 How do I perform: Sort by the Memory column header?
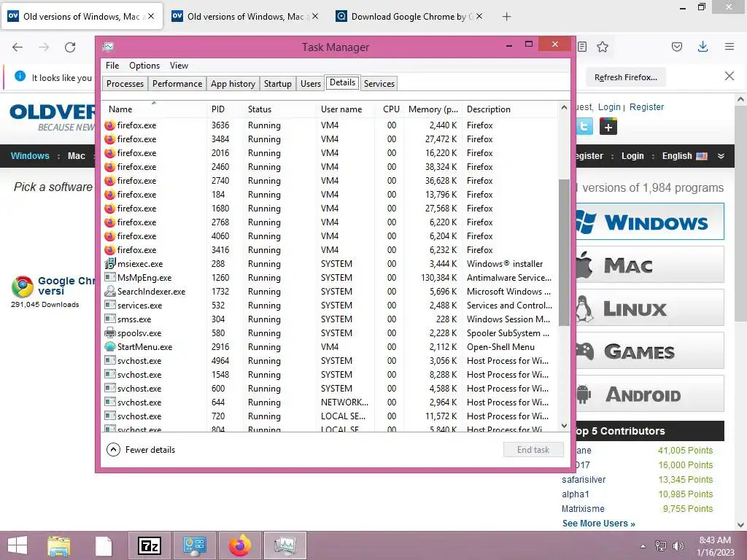tap(433, 109)
